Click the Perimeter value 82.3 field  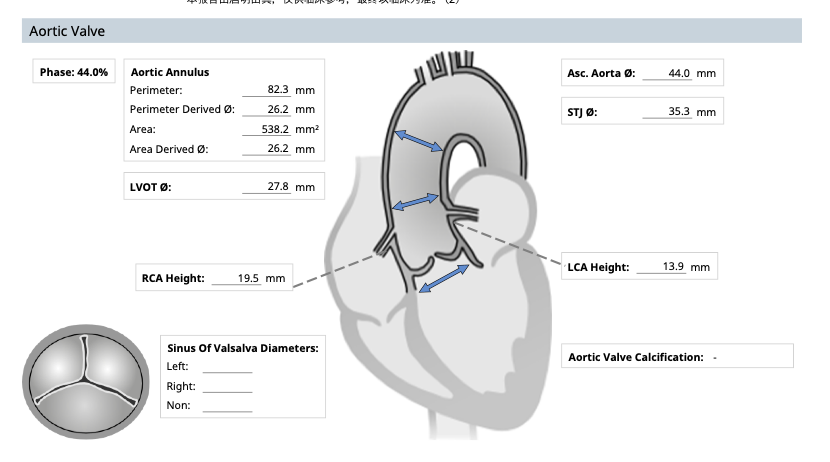tap(269, 91)
